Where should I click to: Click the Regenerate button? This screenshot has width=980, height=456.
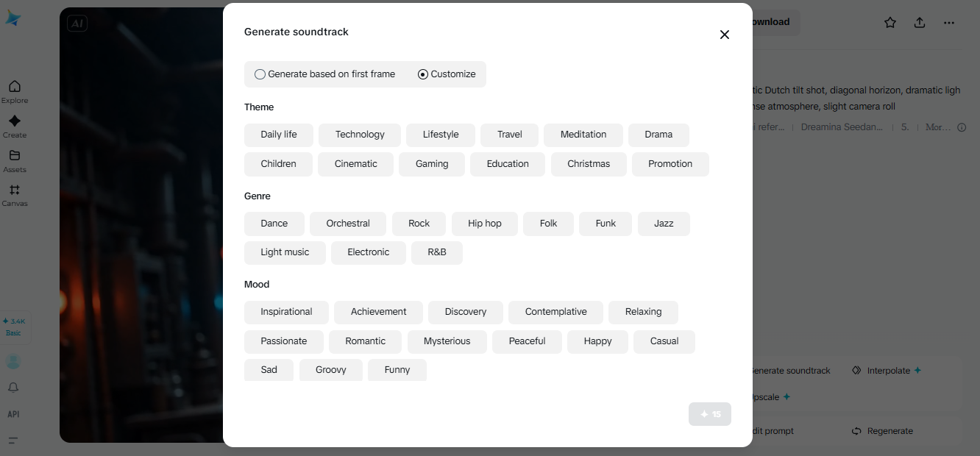[x=883, y=431]
